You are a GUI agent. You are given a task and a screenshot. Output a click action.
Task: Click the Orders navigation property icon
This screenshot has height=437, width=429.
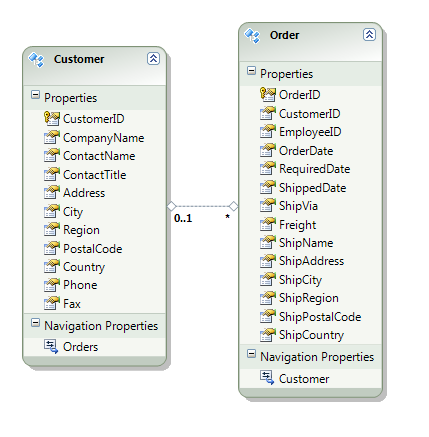(51, 346)
